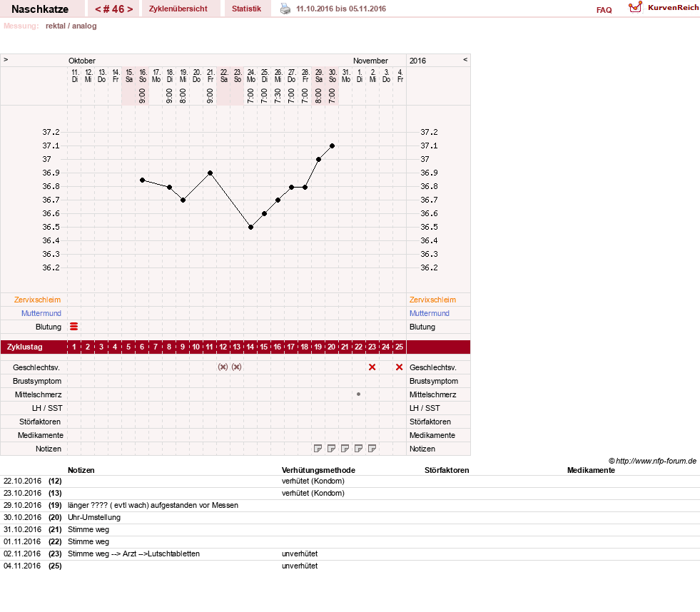Screen dimensions: 700x612
Task: Click 'verhütet (Kondom)' for 22.10.2016
Action: 313,481
